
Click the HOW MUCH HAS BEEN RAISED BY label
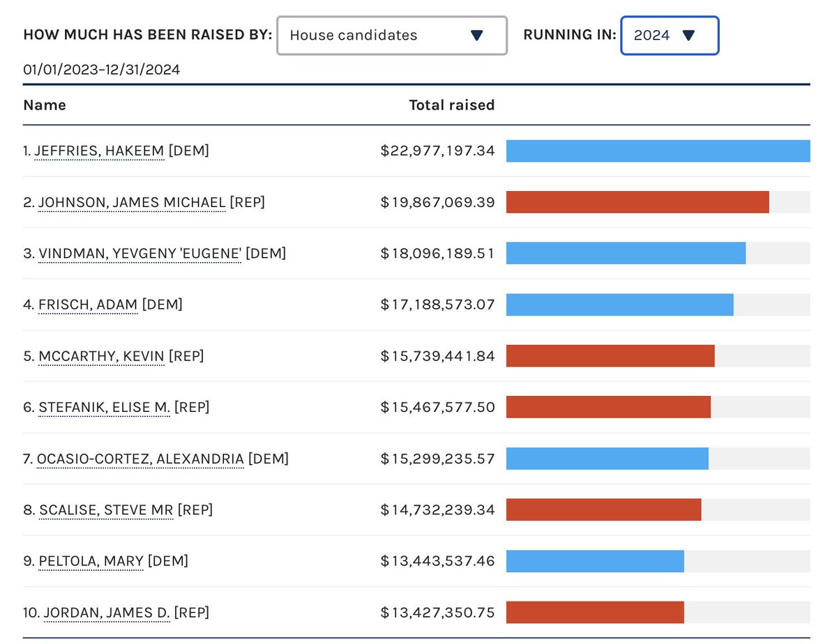pos(148,35)
